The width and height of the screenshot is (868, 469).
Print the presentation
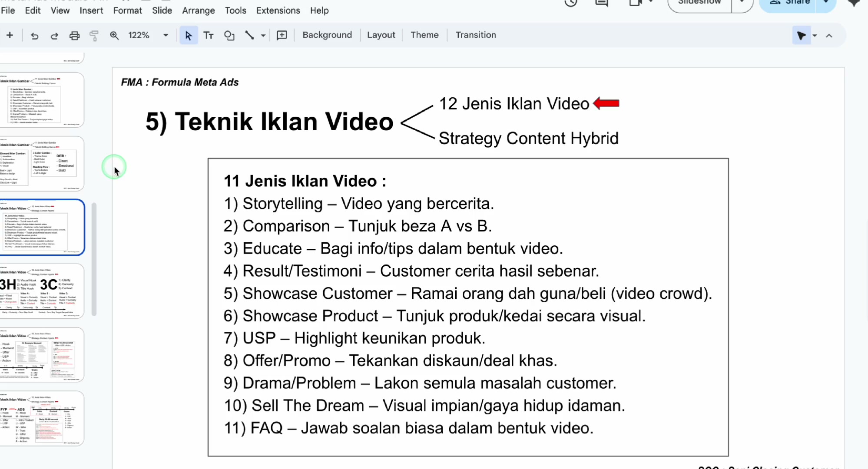pyautogui.click(x=74, y=36)
